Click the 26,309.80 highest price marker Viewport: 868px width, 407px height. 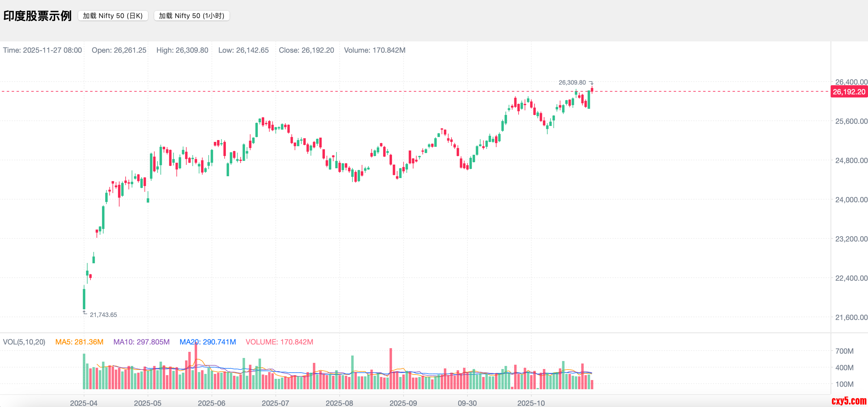point(572,82)
